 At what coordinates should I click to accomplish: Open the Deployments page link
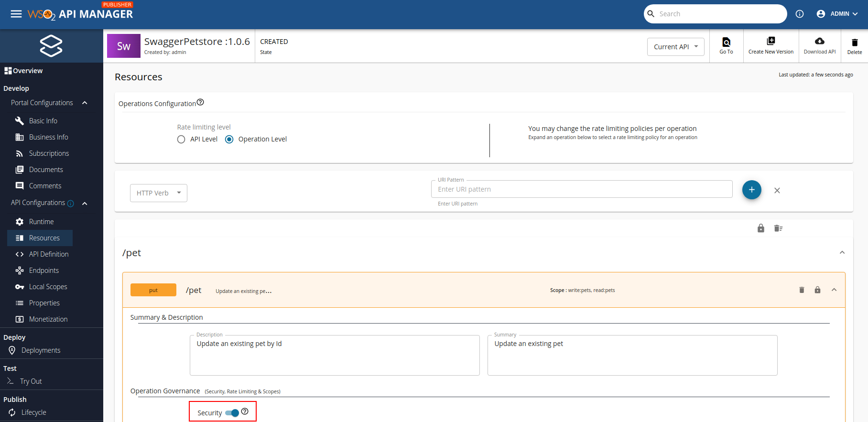tap(41, 350)
